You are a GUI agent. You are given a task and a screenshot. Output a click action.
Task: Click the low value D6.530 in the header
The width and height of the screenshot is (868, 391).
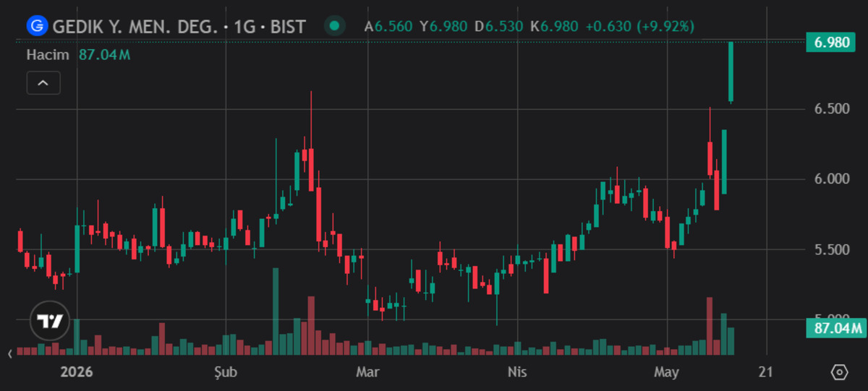[x=499, y=27]
